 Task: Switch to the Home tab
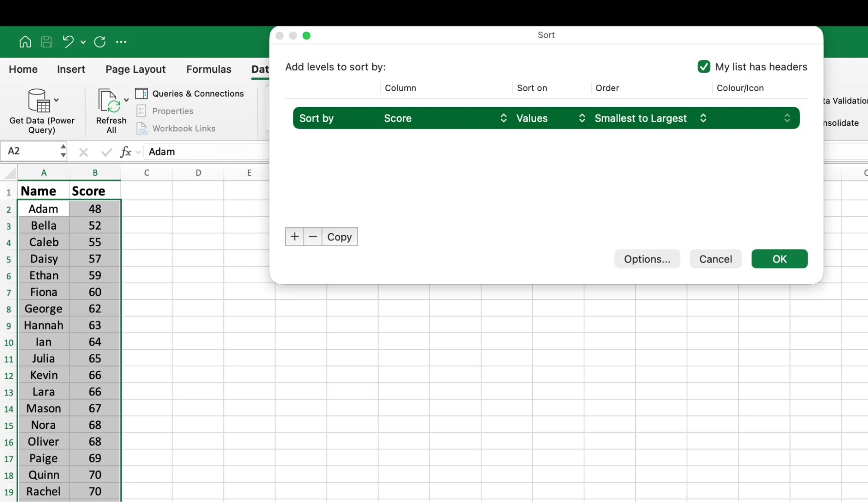tap(23, 69)
